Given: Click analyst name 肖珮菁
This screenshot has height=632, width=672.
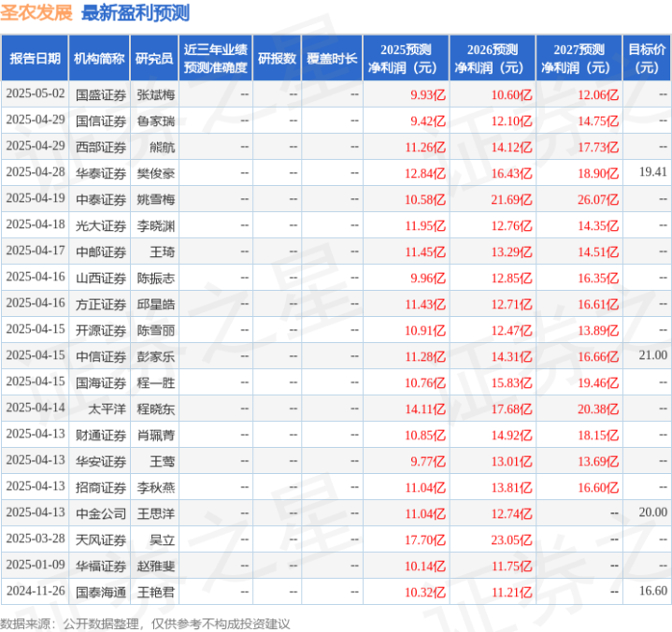Looking at the screenshot, I should (155, 435).
